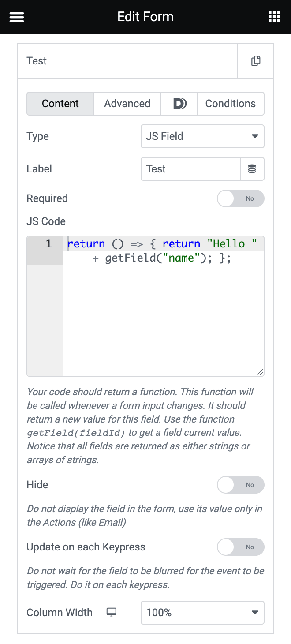
Task: Switch to the Advanced tab
Action: pos(127,104)
